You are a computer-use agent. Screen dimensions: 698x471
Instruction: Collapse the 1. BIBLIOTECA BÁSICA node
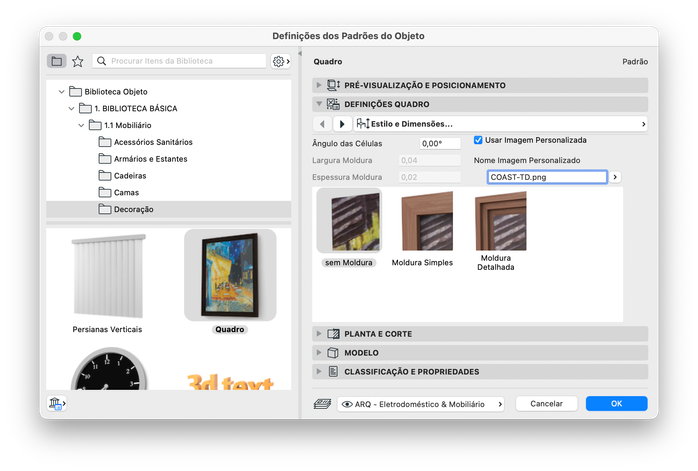[x=71, y=109]
